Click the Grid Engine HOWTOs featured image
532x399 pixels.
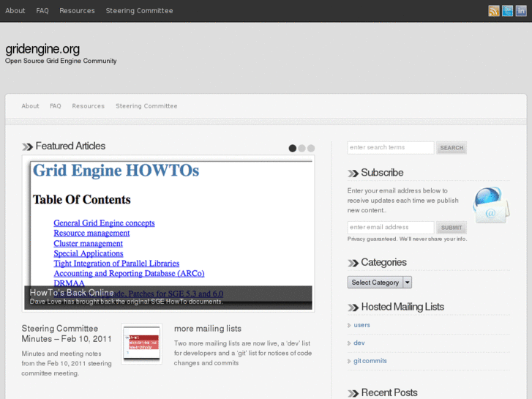pyautogui.click(x=168, y=234)
